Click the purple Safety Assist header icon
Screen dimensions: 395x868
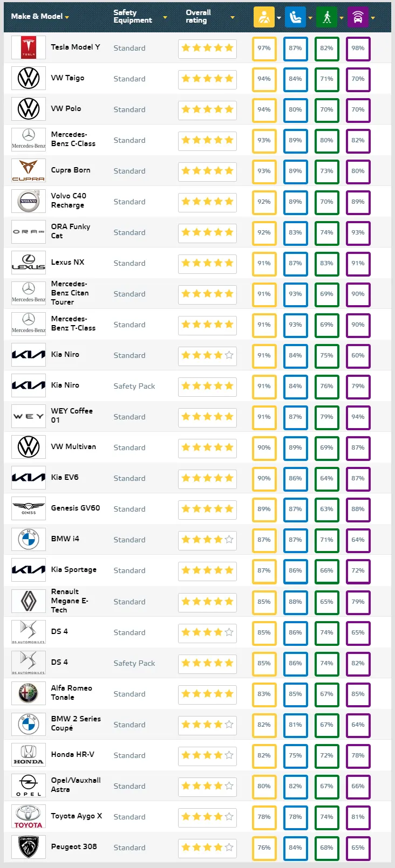[358, 17]
